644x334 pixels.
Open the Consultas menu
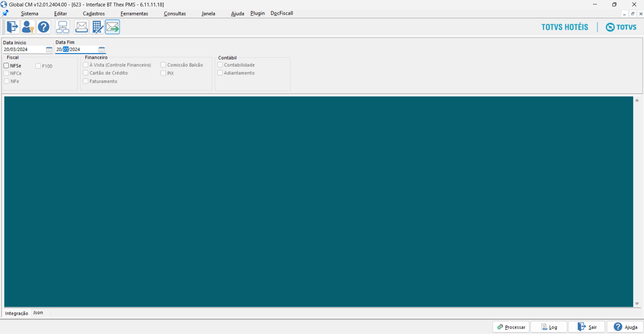click(x=175, y=13)
